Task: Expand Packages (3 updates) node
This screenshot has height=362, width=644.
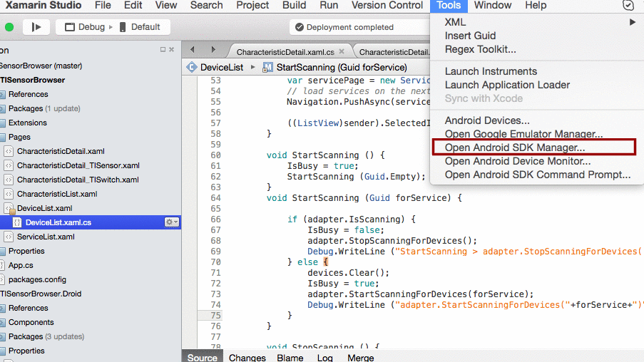Action: (x=46, y=336)
